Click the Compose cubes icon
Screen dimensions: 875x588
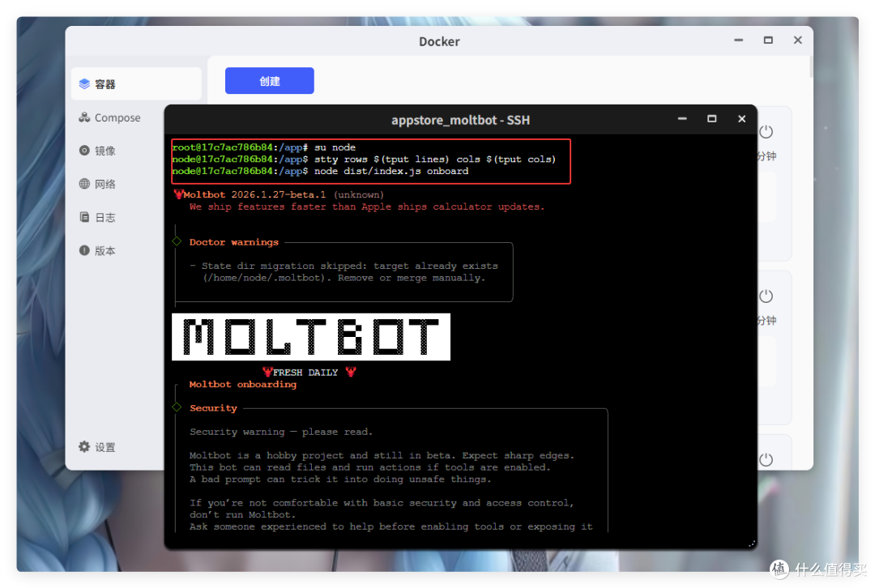pos(84,117)
